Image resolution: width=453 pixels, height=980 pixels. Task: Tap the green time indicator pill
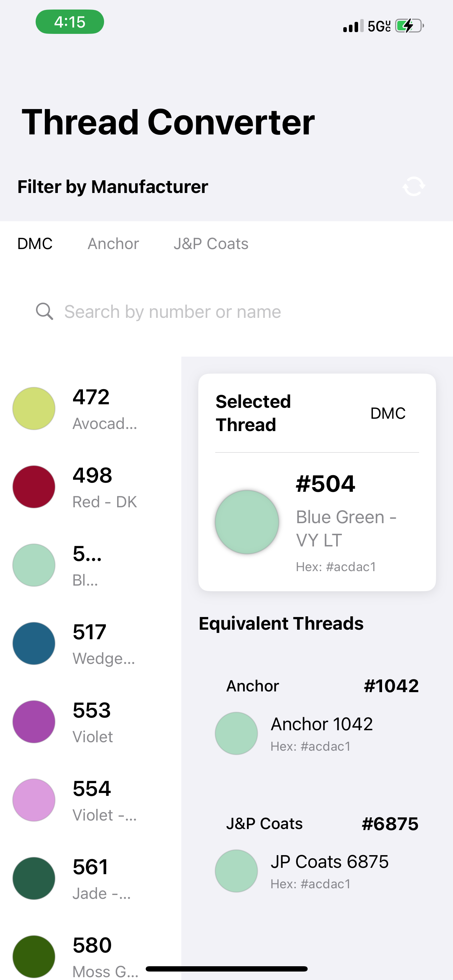pos(70,22)
